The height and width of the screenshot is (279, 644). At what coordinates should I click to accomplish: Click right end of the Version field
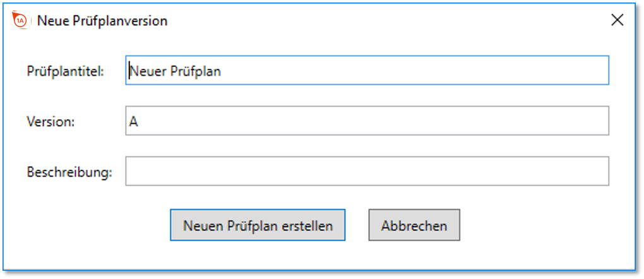(x=592, y=121)
